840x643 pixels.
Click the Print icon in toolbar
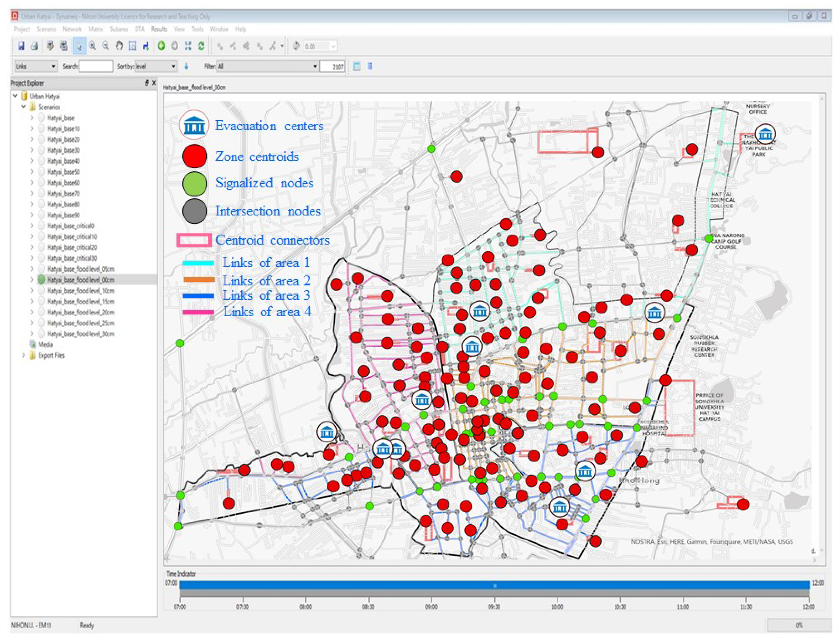[35, 46]
